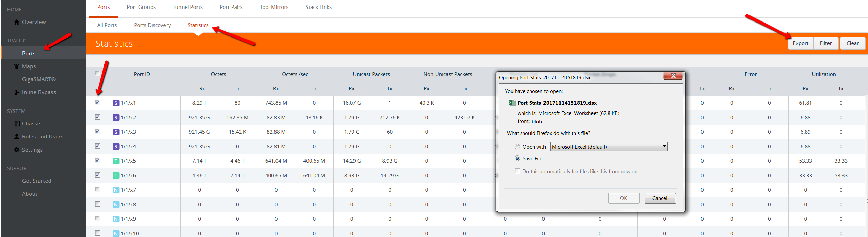The height and width of the screenshot is (237, 868).
Task: Select the Statistics sub-tab
Action: tap(198, 25)
